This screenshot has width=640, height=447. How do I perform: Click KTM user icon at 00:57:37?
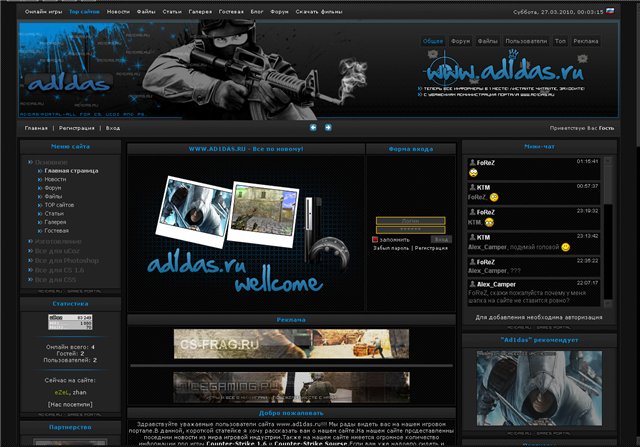pyautogui.click(x=472, y=187)
